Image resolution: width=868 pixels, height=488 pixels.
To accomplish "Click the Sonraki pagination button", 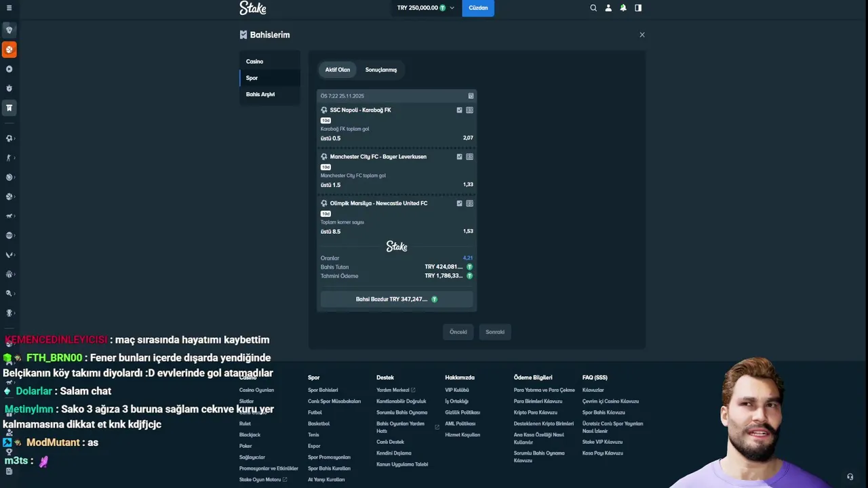I will pyautogui.click(x=495, y=332).
